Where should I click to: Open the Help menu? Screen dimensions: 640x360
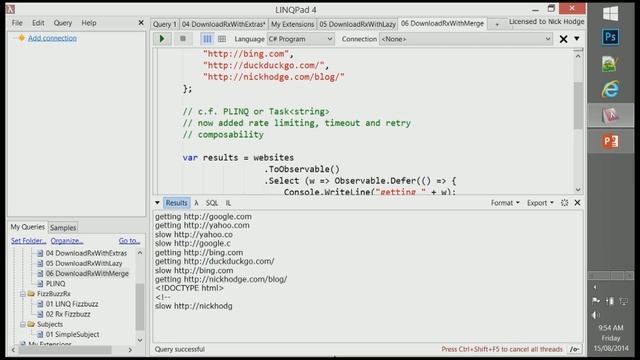click(x=89, y=23)
